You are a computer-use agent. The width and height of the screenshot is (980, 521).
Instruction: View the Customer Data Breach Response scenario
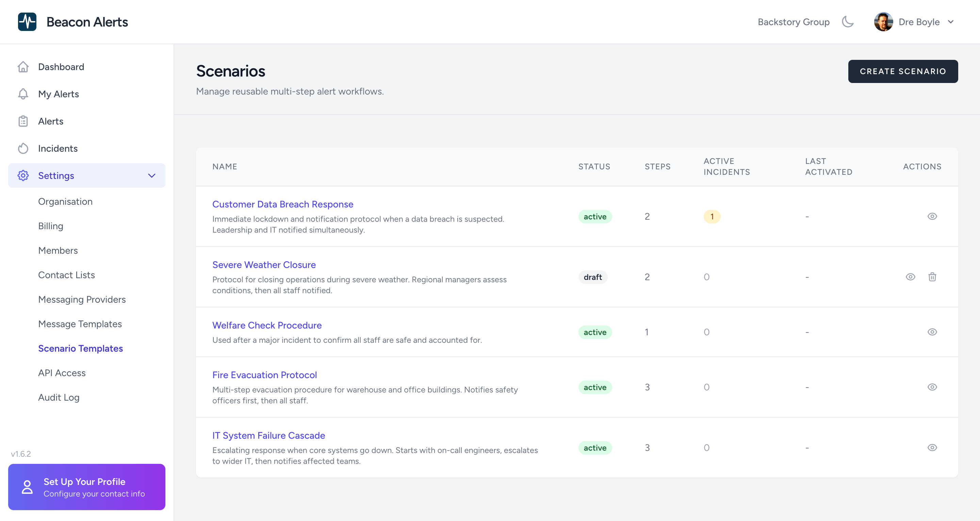click(932, 216)
